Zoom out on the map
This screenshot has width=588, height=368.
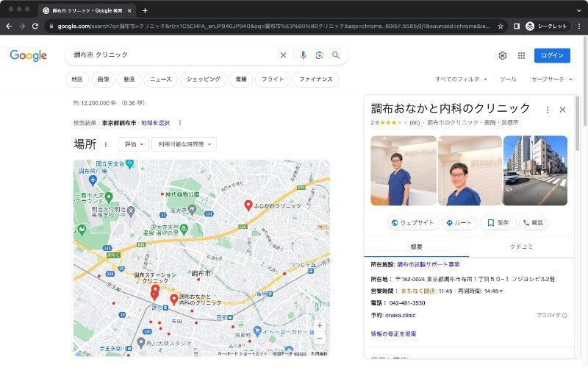click(x=319, y=338)
